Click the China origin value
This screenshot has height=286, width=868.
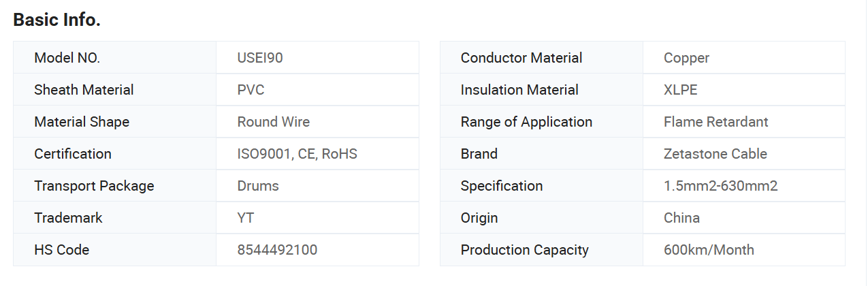tap(681, 218)
